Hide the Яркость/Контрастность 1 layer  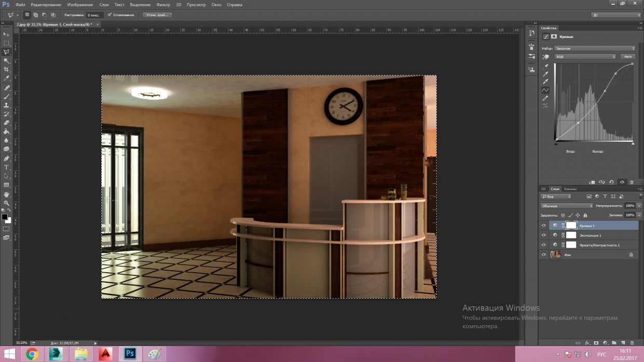click(544, 245)
